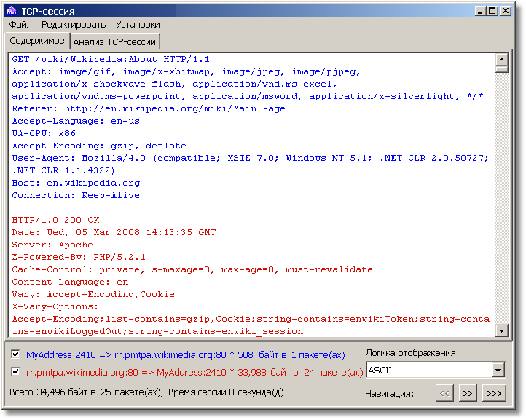Switch to the Содержимое tab
The image size is (526, 420).
pyautogui.click(x=37, y=41)
